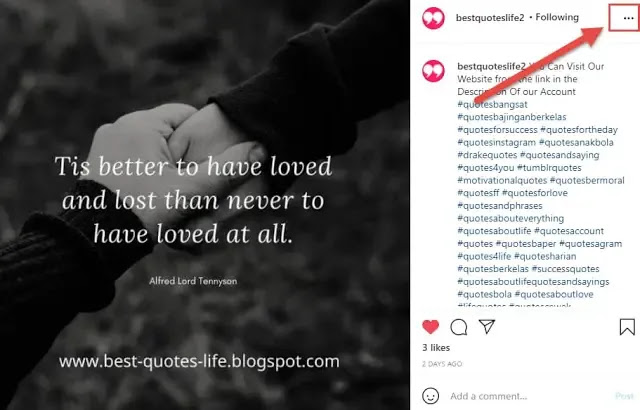Screen dimensions: 640x410
Task: Unlike the post with red heart icon
Action: point(431,327)
